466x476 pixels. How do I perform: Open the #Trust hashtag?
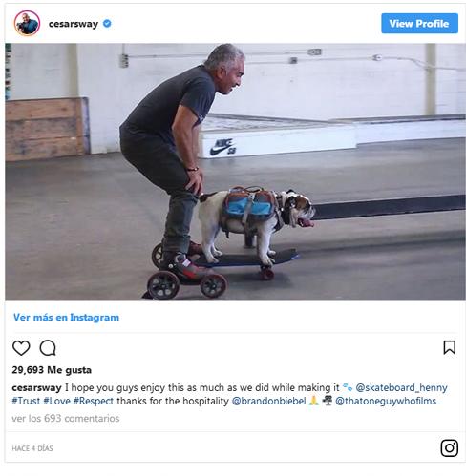coord(26,401)
